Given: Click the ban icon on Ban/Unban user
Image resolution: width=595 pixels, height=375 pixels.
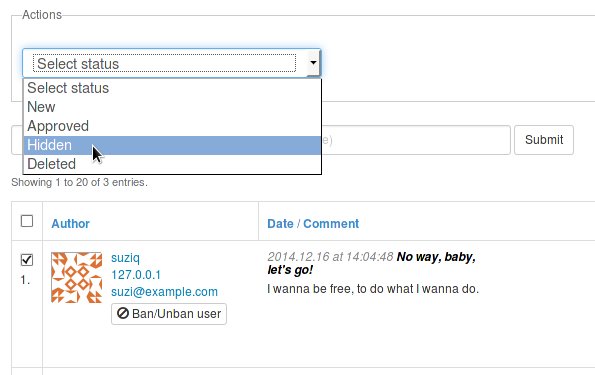Looking at the screenshot, I should pyautogui.click(x=123, y=313).
